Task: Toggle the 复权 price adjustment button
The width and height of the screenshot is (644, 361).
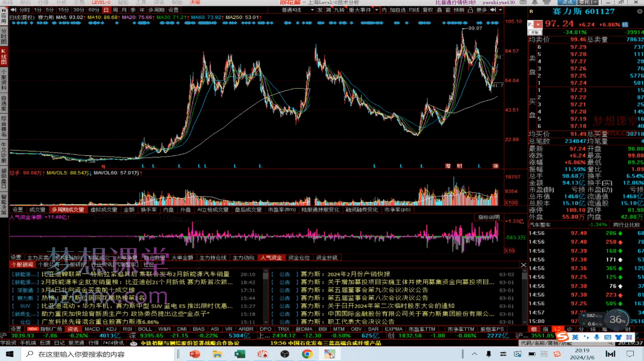Action: [428, 10]
